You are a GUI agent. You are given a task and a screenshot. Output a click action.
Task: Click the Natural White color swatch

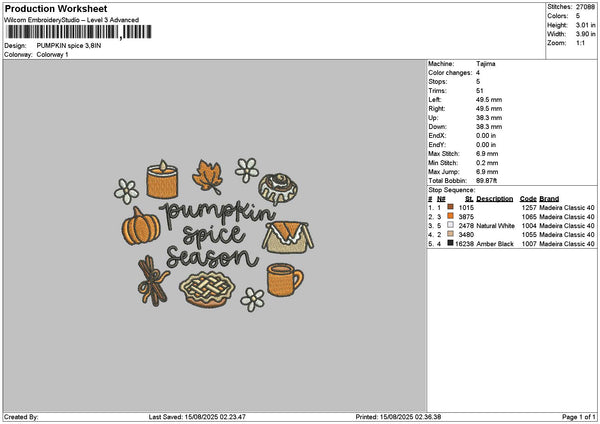pos(450,225)
